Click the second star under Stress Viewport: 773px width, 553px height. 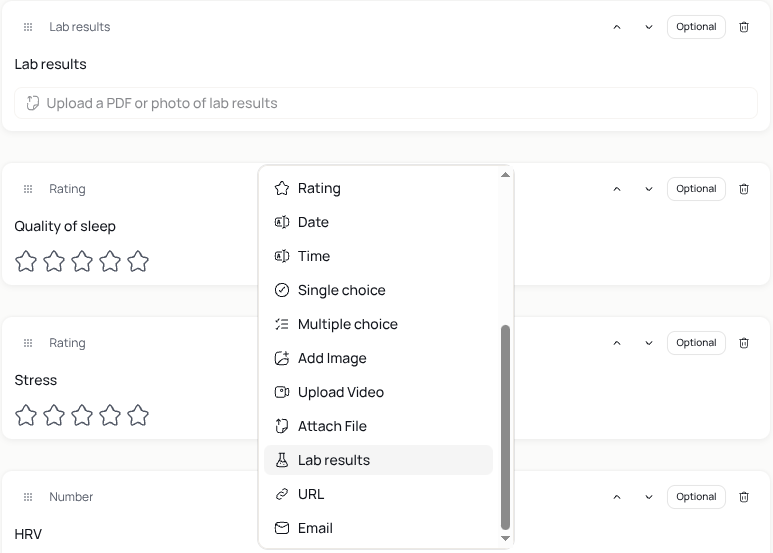pos(54,415)
